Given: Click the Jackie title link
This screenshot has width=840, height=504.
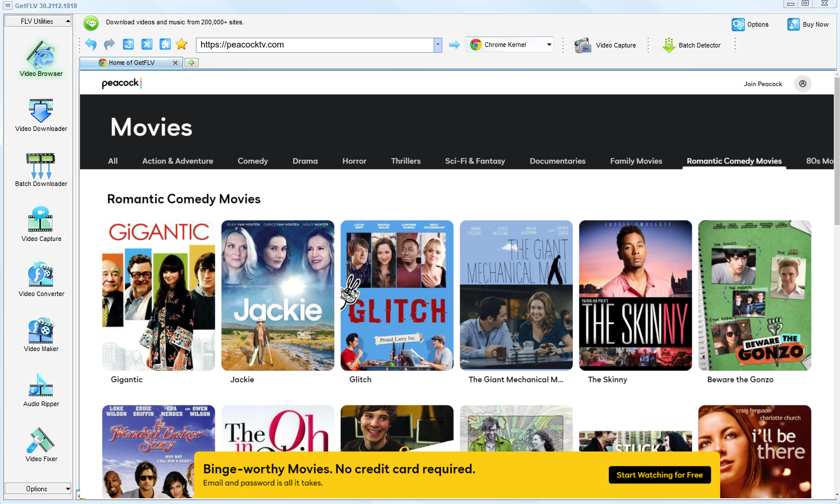Looking at the screenshot, I should [x=242, y=379].
